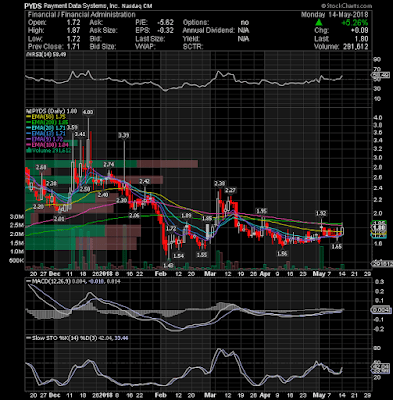
Task: Click the 2.42 price annotation
Action: pos(145,181)
